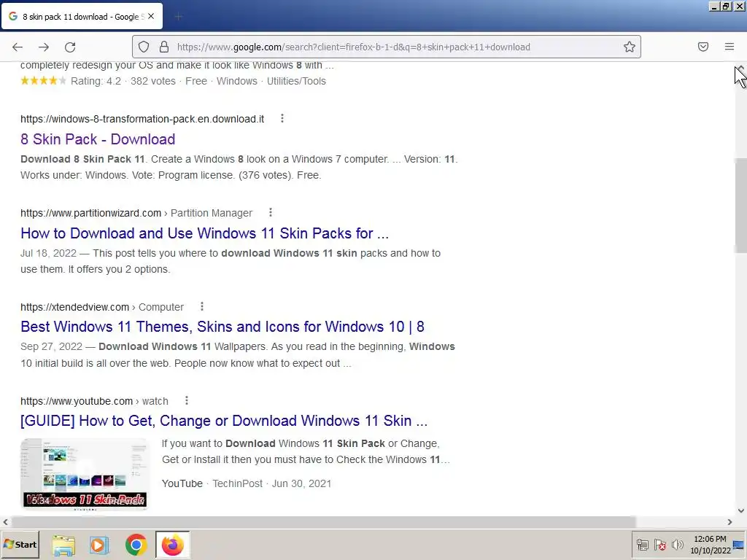This screenshot has width=747, height=560.
Task: Click the scroll up arrow
Action: (741, 68)
